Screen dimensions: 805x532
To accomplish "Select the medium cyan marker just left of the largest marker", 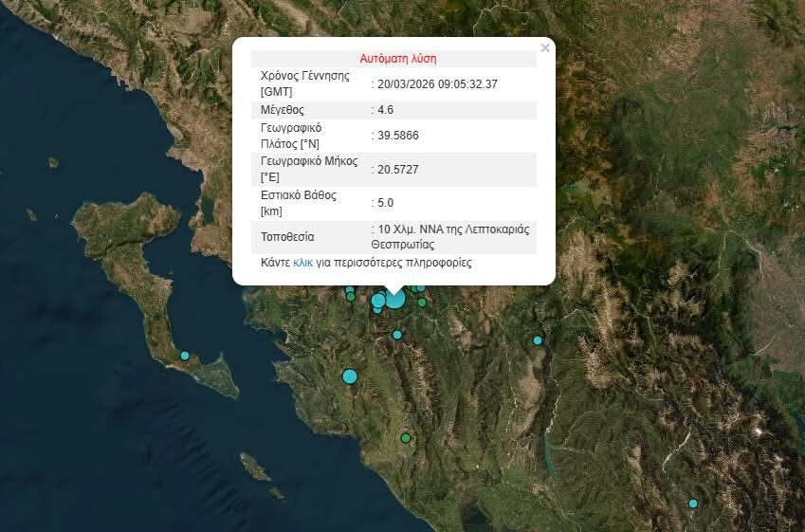I will [x=378, y=301].
